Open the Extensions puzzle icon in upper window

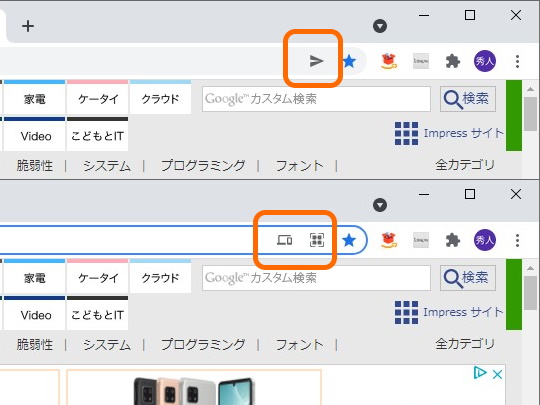pyautogui.click(x=453, y=62)
